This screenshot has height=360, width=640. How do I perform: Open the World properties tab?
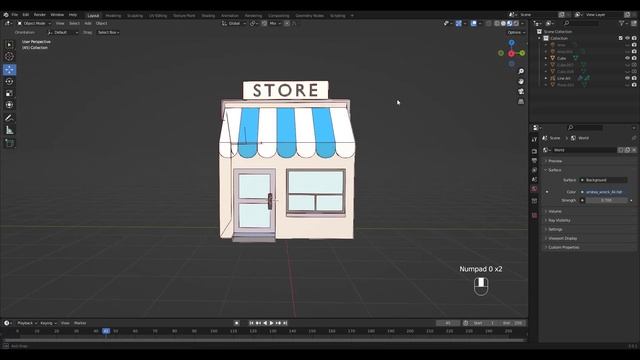534,189
